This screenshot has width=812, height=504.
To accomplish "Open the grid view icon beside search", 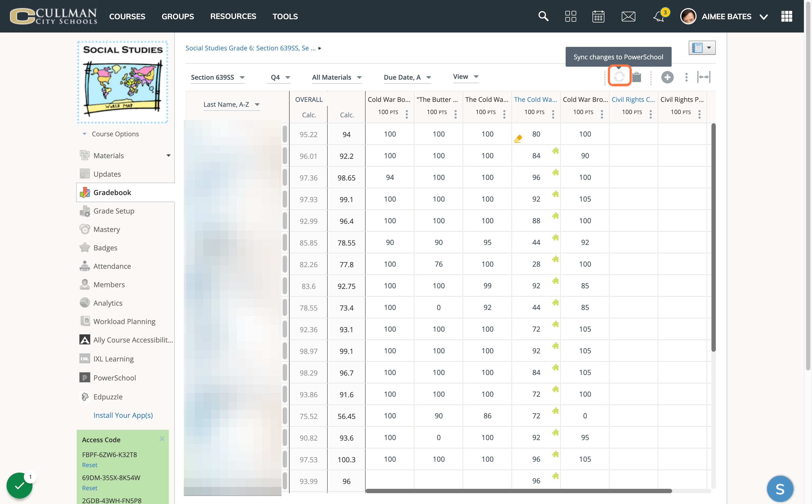I will pos(571,16).
